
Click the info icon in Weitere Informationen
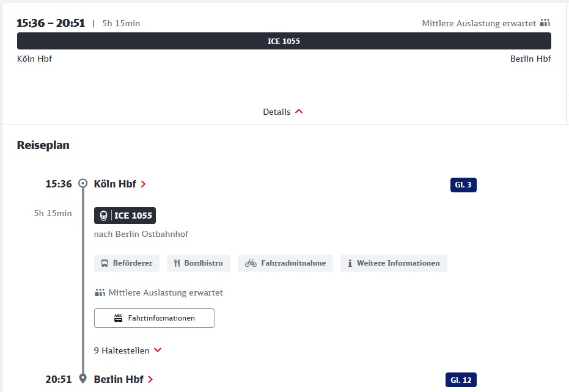coord(350,263)
